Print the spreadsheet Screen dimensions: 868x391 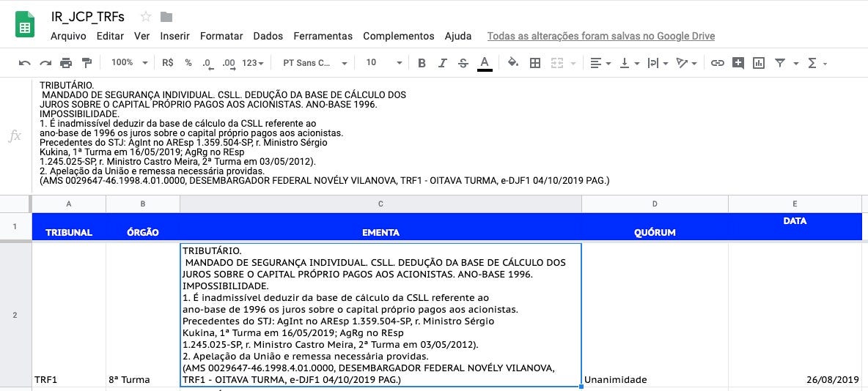point(66,63)
